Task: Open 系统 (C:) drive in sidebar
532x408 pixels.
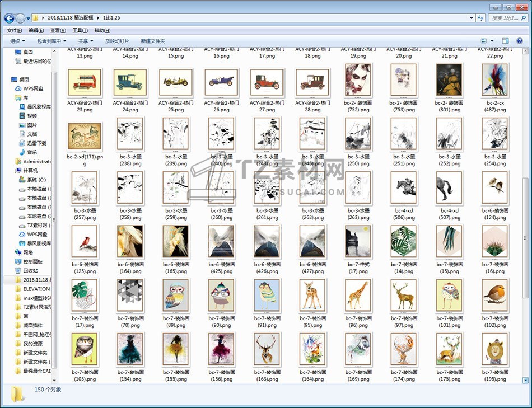Action: pos(32,180)
